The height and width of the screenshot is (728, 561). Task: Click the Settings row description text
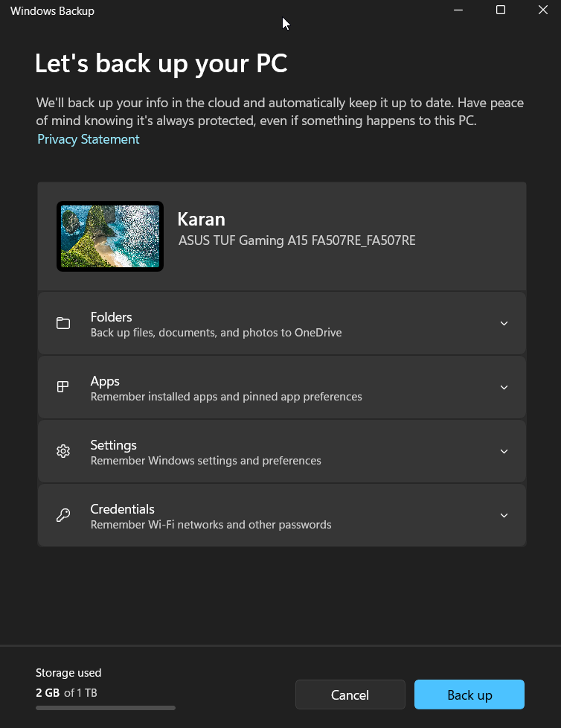point(206,461)
